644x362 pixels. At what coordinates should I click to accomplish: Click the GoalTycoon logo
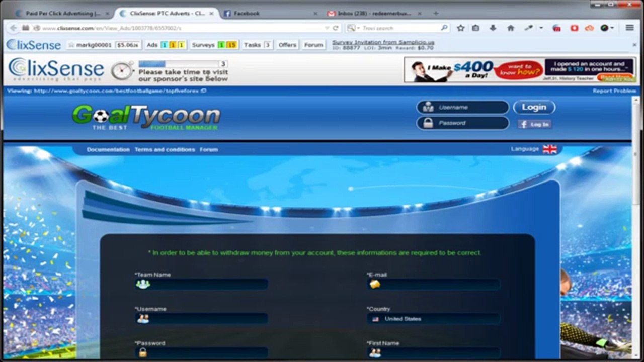click(146, 117)
